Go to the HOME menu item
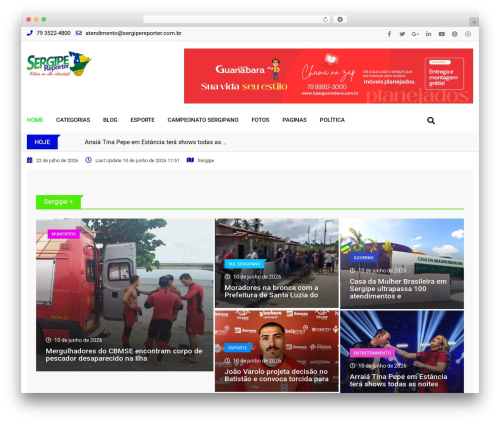The height and width of the screenshot is (423, 500). pyautogui.click(x=35, y=120)
